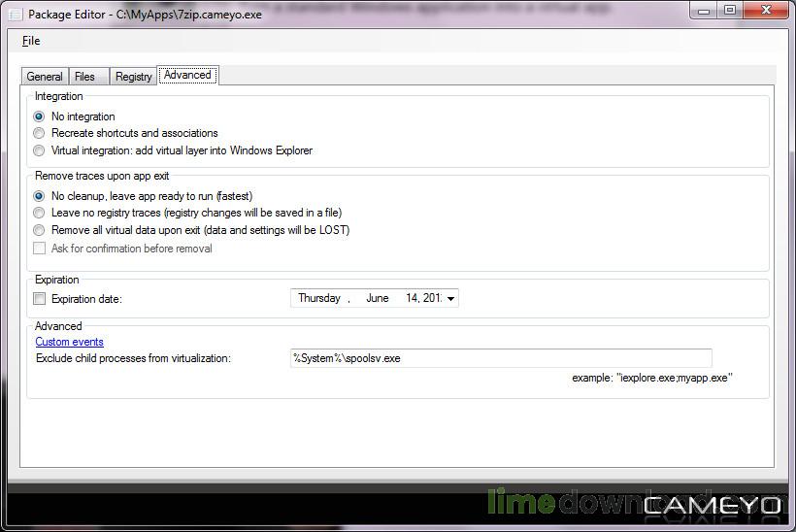Open the File menu
The width and height of the screenshot is (796, 532).
click(31, 41)
